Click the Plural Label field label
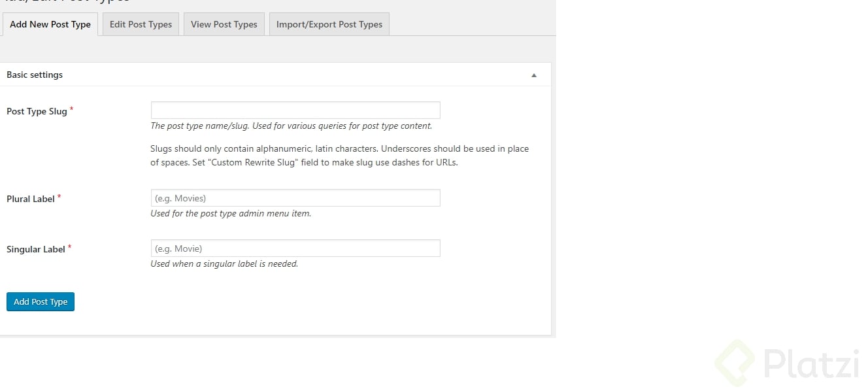This screenshot has height=391, width=868. [31, 199]
